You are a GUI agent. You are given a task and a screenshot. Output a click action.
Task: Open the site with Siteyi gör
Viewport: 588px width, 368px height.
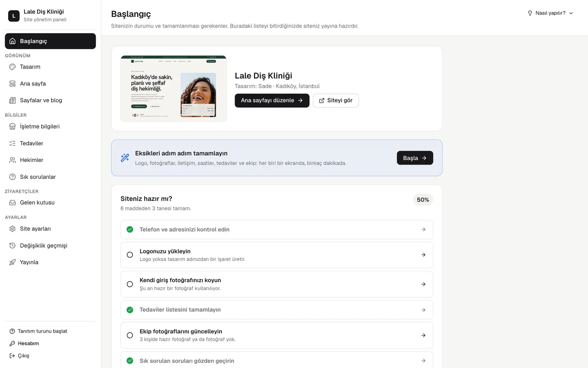coord(336,100)
